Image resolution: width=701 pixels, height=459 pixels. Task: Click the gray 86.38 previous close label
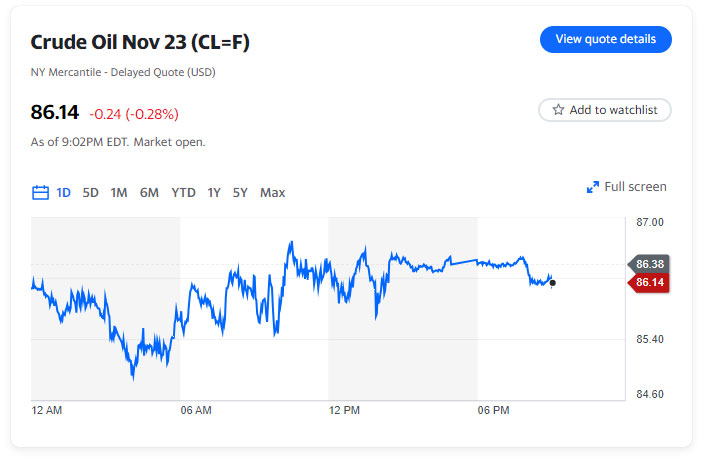(649, 264)
